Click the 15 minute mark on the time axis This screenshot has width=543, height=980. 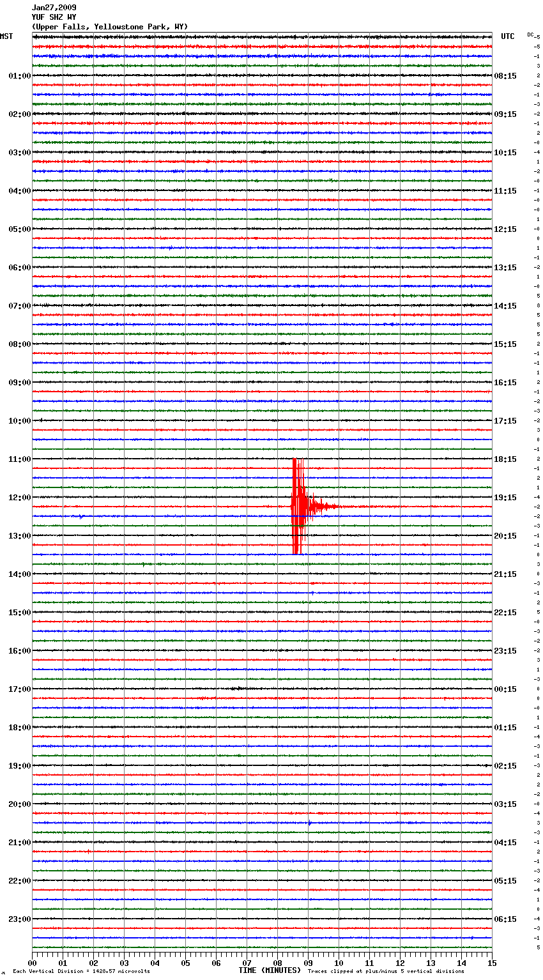pos(492,963)
